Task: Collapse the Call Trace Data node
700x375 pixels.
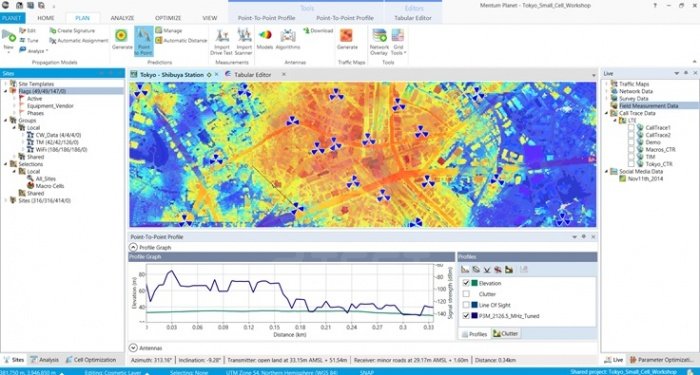Action: (607, 113)
